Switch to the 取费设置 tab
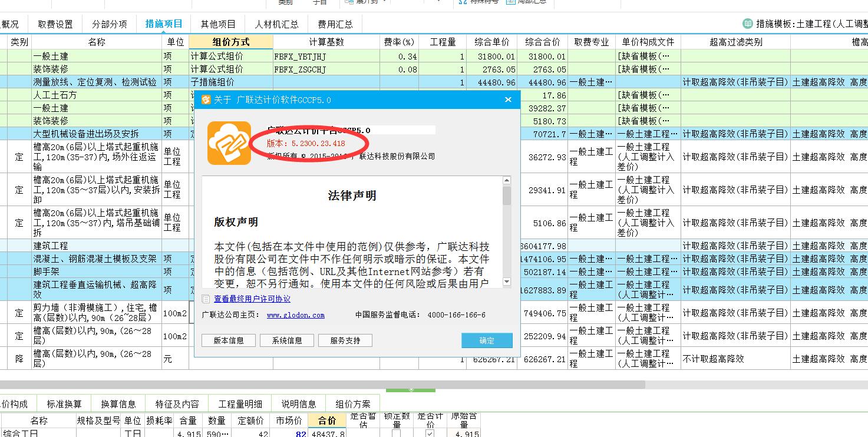 pyautogui.click(x=55, y=24)
